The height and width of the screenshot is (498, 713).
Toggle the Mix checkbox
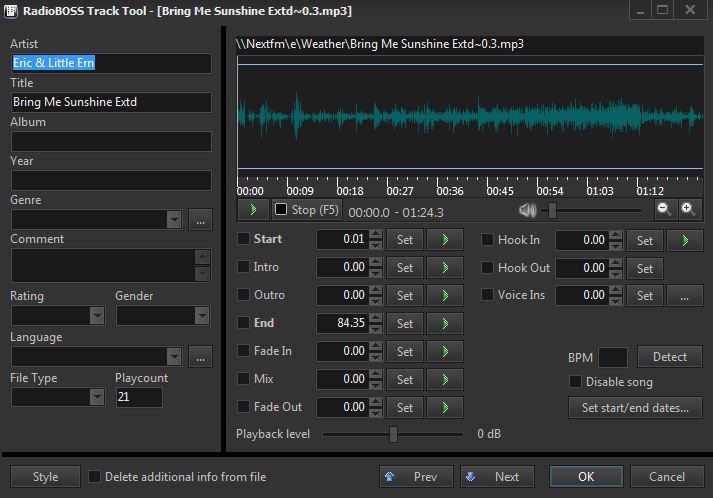click(x=243, y=378)
